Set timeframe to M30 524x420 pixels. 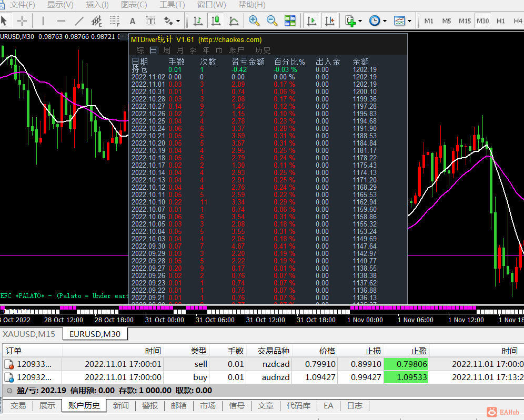coord(483,21)
